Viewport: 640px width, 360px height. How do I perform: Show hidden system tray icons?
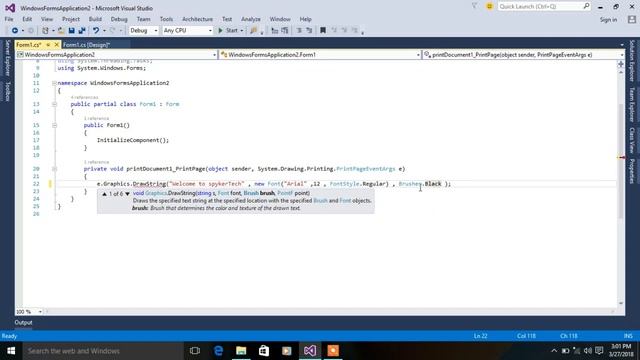(554, 351)
